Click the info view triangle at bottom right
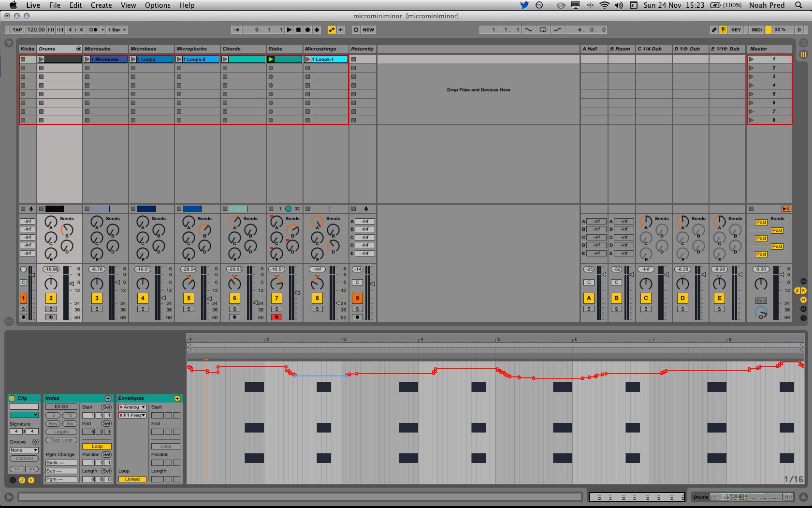This screenshot has width=812, height=508. [x=803, y=497]
